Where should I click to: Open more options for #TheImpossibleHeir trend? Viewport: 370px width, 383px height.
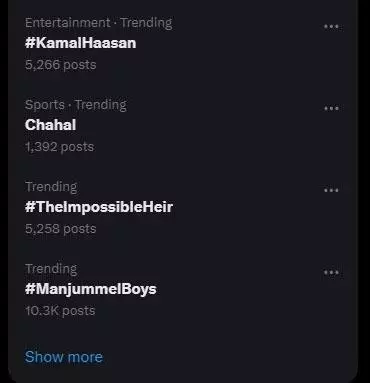click(331, 190)
